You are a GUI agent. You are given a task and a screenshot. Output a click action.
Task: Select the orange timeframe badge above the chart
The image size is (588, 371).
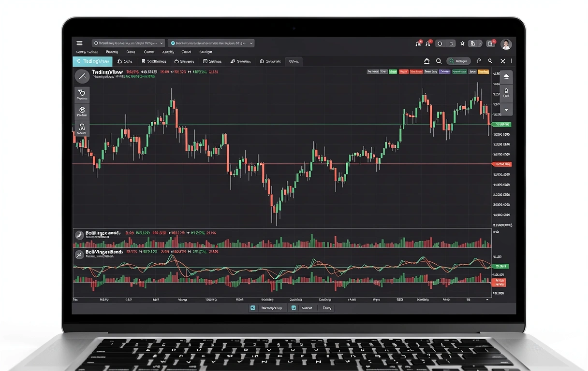pyautogui.click(x=483, y=71)
